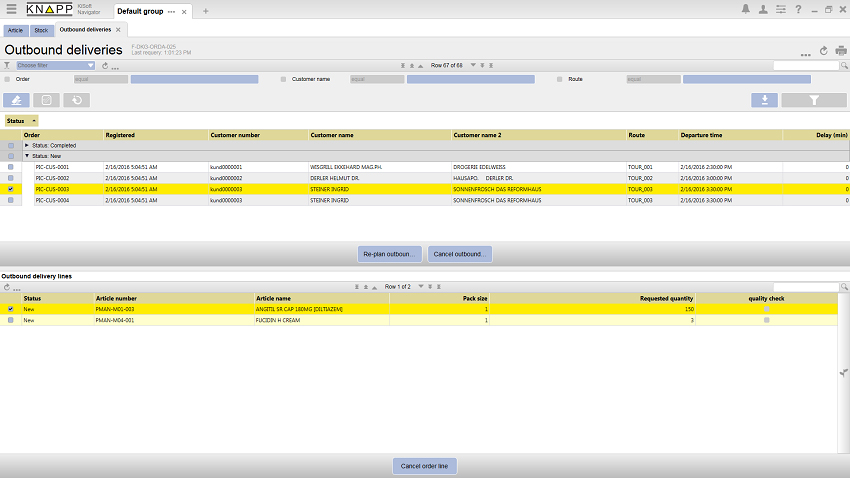850x478 pixels.
Task: Sort by Customer number column header
Action: click(258, 135)
